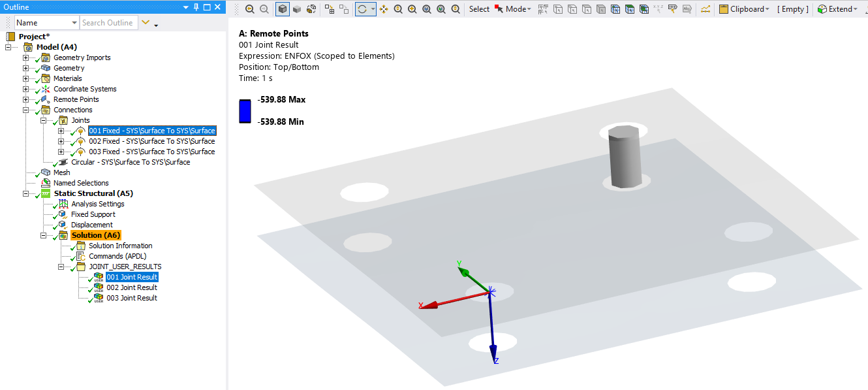Open the Name filter dropdown in Outline
This screenshot has width=868, height=390.
pos(76,22)
